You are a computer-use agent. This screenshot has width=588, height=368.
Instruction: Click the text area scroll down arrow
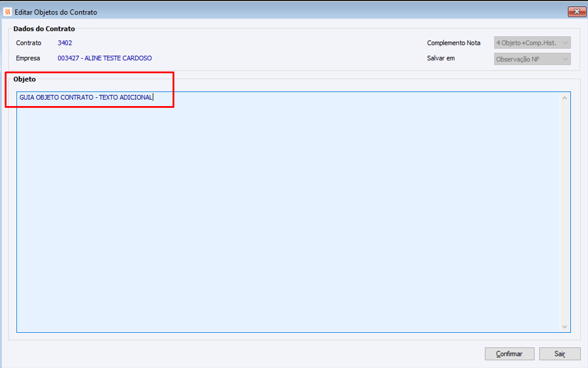tap(565, 327)
